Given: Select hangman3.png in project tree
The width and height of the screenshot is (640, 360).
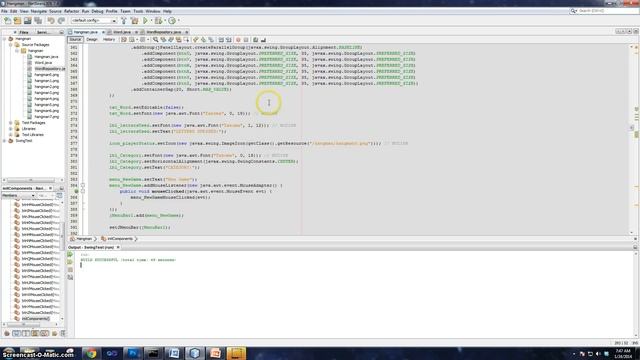Looking at the screenshot, I should 47,93.
